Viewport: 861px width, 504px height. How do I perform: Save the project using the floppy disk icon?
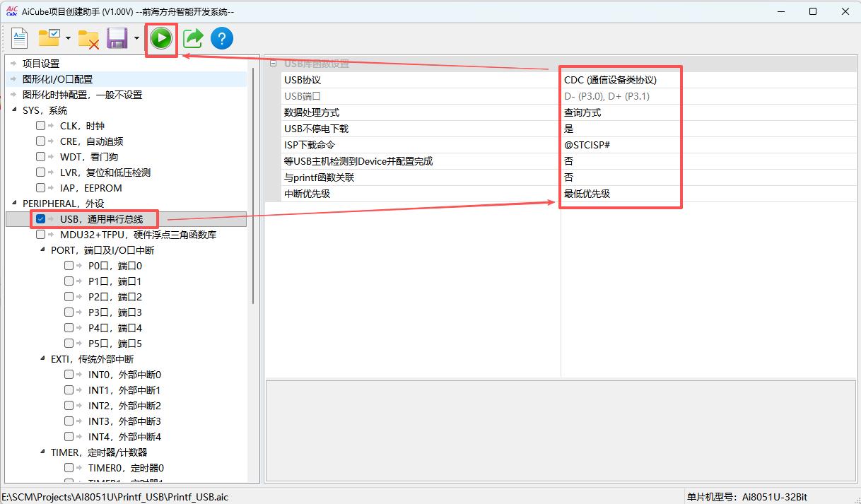tap(117, 38)
